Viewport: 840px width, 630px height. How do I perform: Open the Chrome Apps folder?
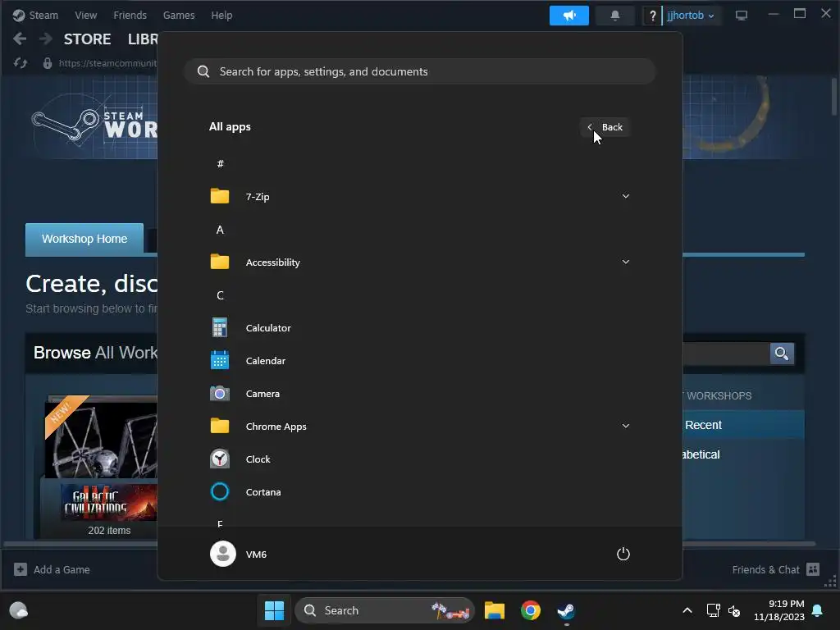tap(419, 426)
